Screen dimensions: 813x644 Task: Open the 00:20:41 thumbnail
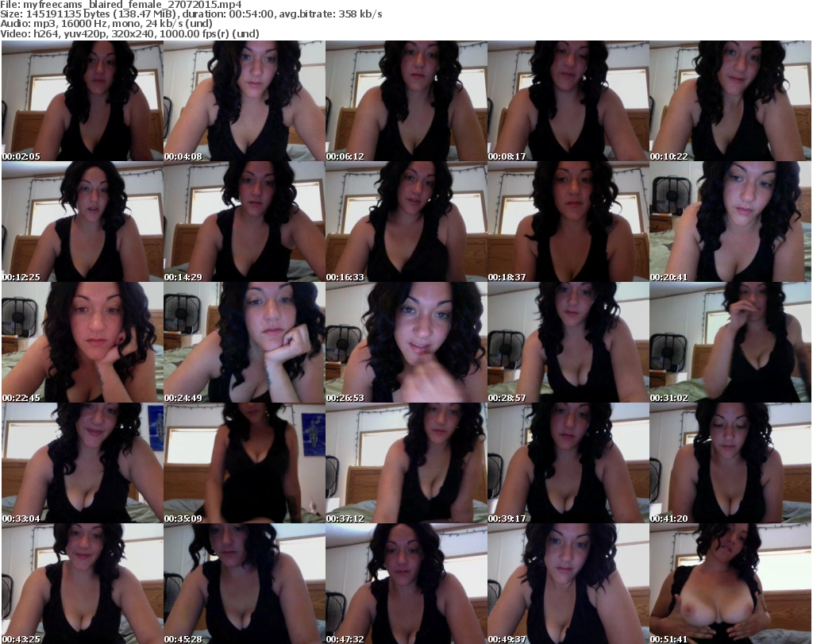(730, 222)
